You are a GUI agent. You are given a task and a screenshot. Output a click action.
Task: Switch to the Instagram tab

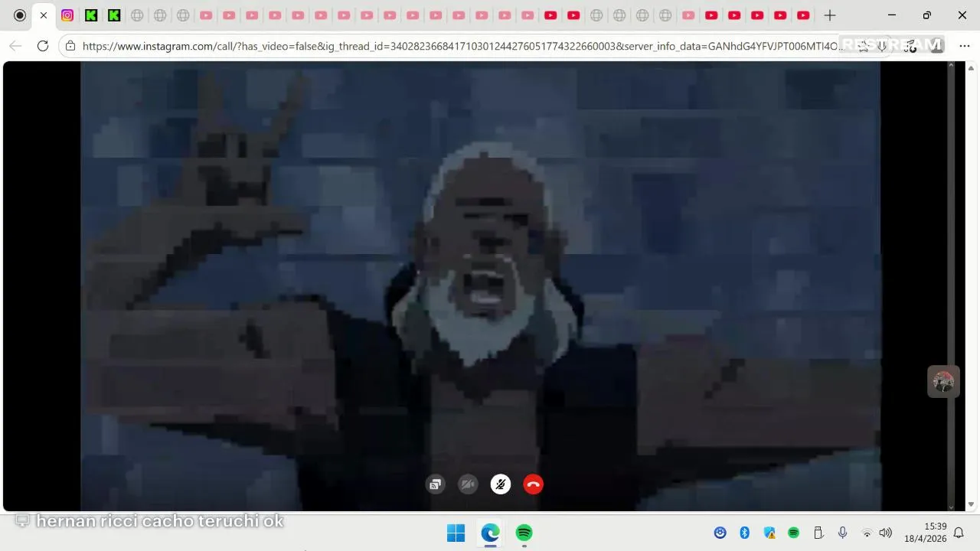[x=67, y=15]
